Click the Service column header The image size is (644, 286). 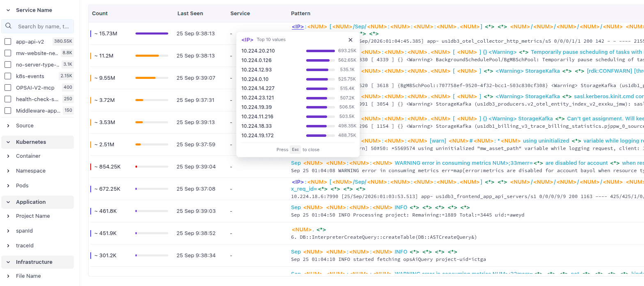click(x=240, y=14)
